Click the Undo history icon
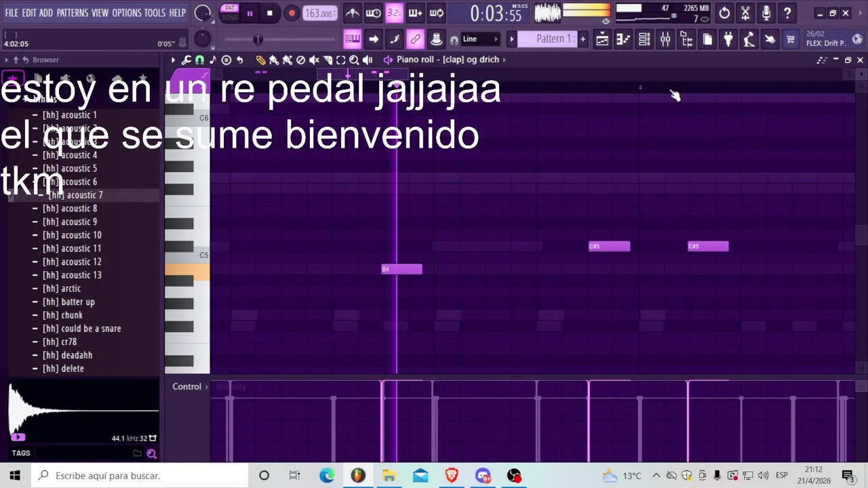This screenshot has height=488, width=868. [724, 13]
